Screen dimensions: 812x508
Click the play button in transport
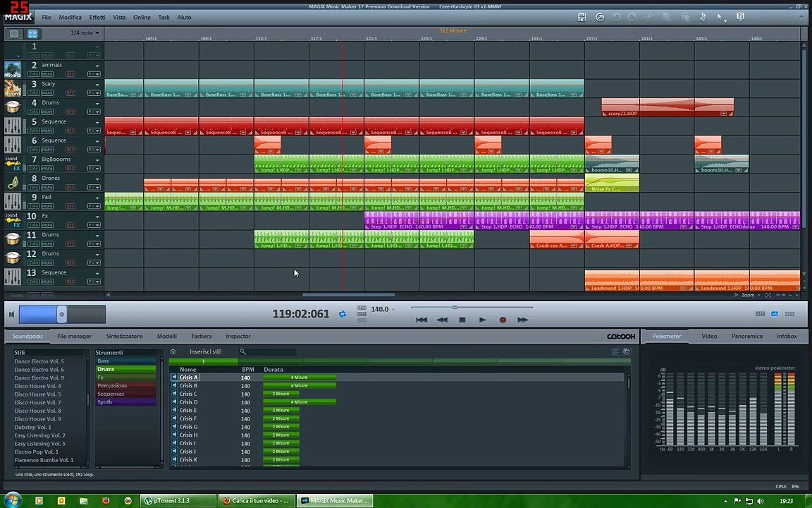pos(482,320)
